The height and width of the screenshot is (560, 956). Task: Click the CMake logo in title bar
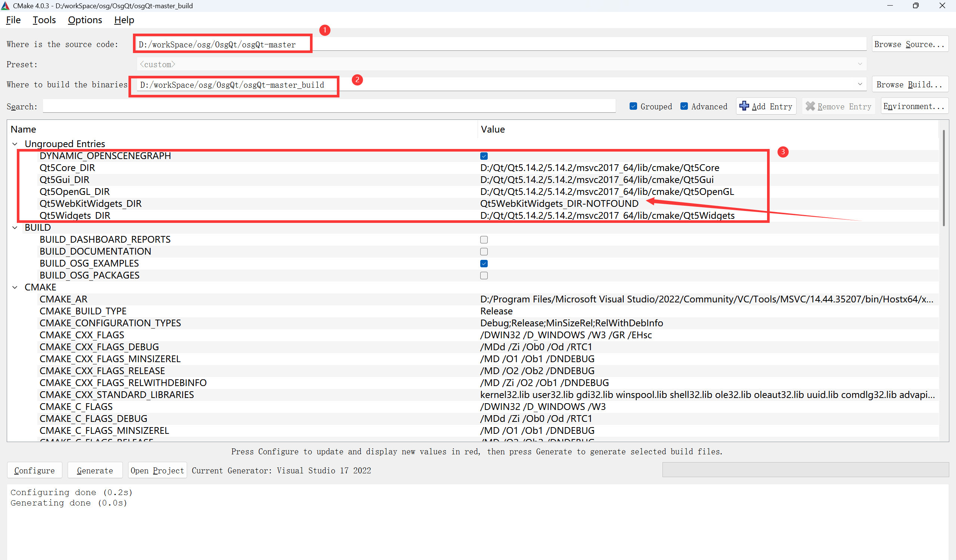tap(5, 6)
